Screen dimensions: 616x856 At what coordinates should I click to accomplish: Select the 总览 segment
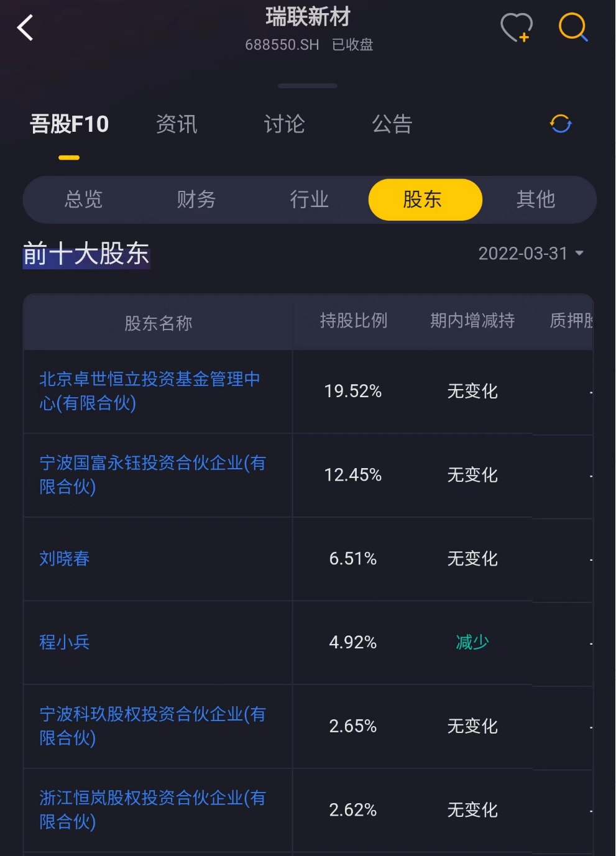click(x=83, y=200)
